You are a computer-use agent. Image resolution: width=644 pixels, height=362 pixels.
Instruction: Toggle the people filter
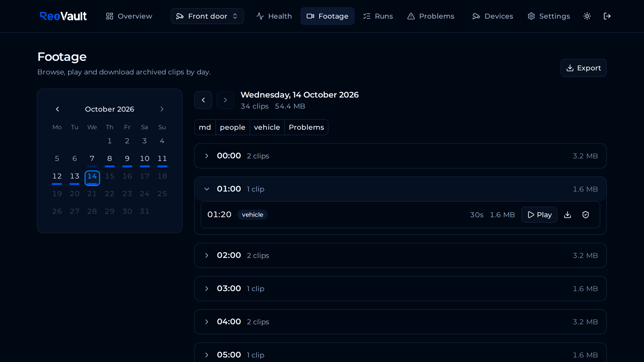click(x=233, y=127)
